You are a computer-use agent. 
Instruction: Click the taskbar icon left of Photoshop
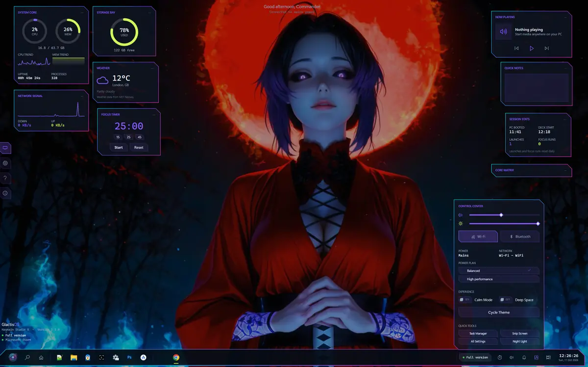pyautogui.click(x=116, y=357)
